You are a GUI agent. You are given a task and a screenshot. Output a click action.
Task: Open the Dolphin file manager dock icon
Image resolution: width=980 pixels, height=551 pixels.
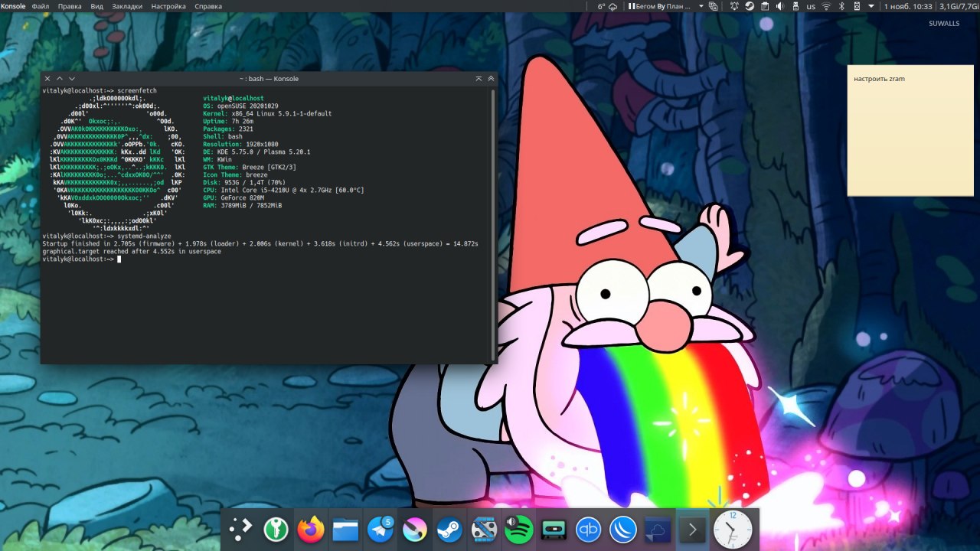pyautogui.click(x=345, y=529)
